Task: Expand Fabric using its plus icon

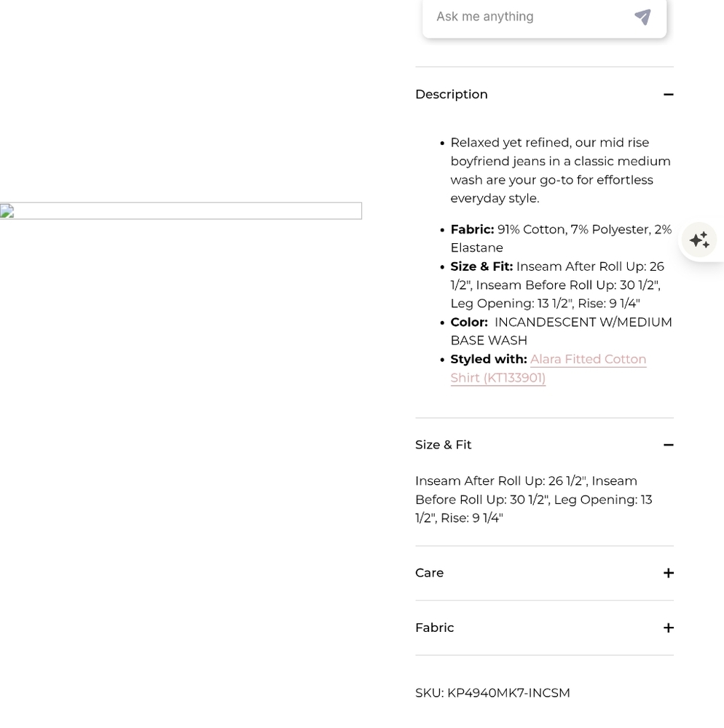Action: (x=668, y=628)
